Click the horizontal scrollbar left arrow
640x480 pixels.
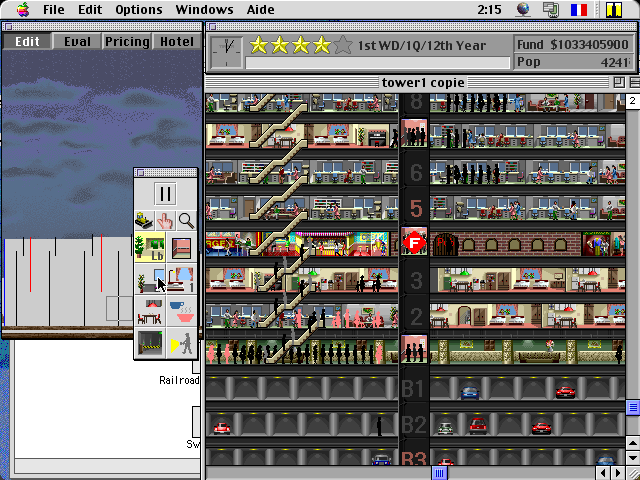click(604, 473)
